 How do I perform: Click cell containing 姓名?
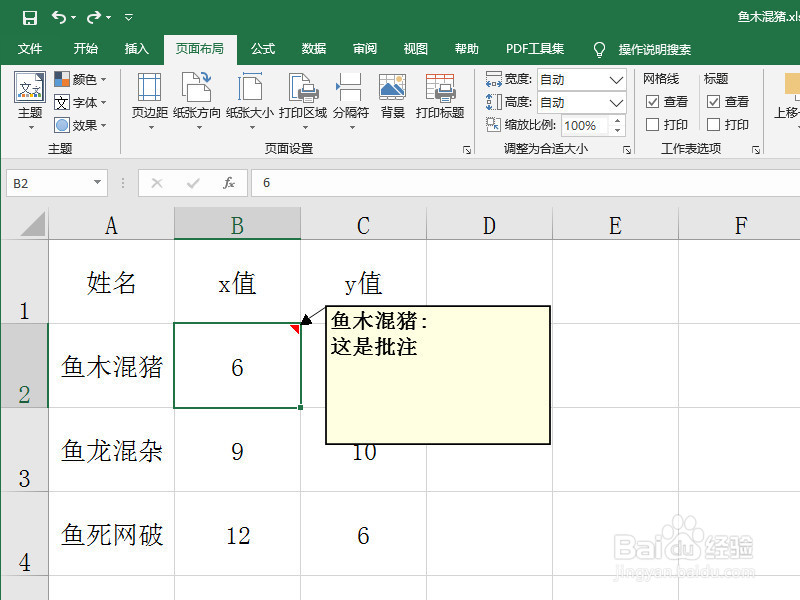pyautogui.click(x=111, y=282)
